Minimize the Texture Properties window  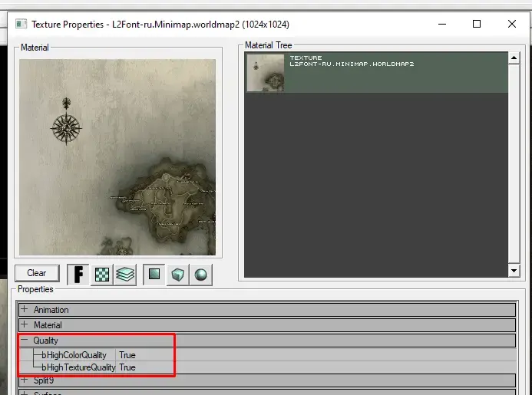coord(442,24)
